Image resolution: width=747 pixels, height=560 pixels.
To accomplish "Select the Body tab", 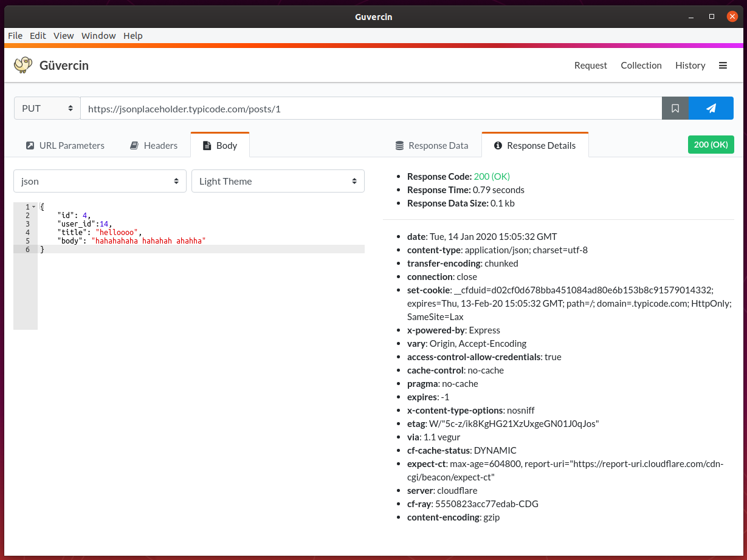I will (x=220, y=145).
